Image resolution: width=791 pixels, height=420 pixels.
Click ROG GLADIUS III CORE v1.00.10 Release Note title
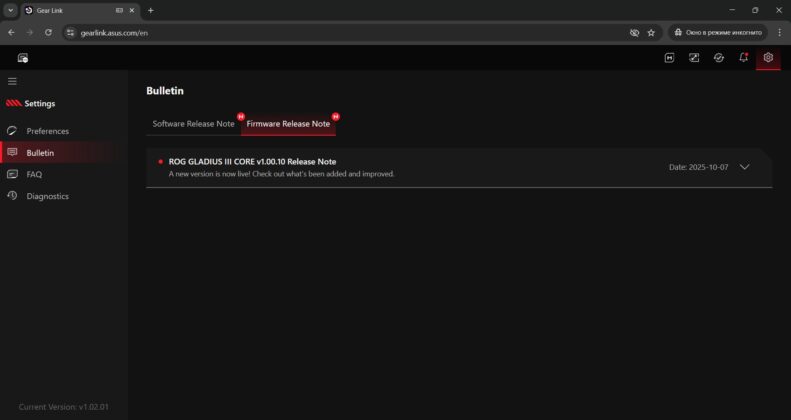pyautogui.click(x=252, y=162)
